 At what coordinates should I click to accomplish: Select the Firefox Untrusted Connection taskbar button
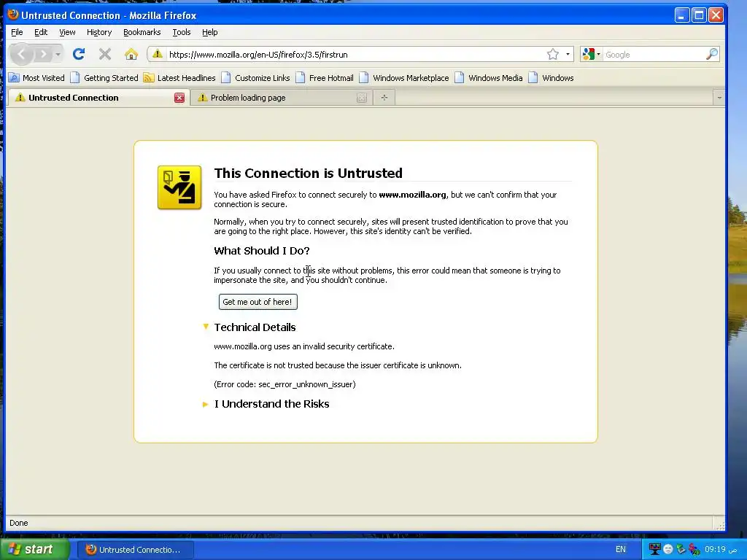coord(136,550)
